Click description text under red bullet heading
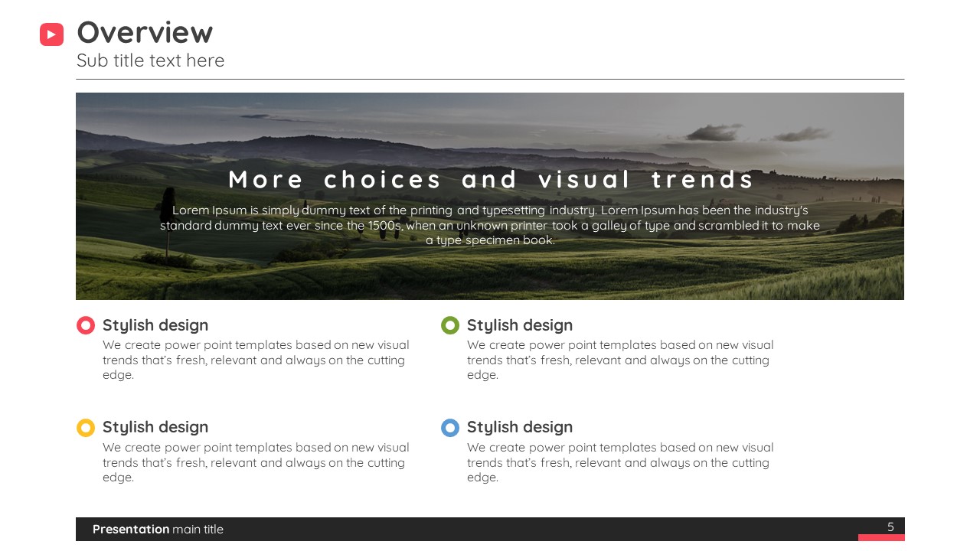The width and height of the screenshot is (980, 551). tap(256, 360)
